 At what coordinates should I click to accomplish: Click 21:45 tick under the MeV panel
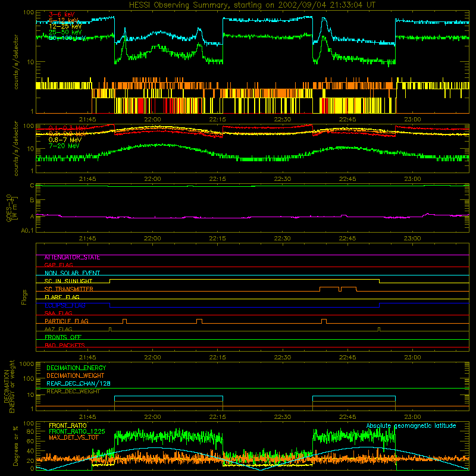coord(87,179)
